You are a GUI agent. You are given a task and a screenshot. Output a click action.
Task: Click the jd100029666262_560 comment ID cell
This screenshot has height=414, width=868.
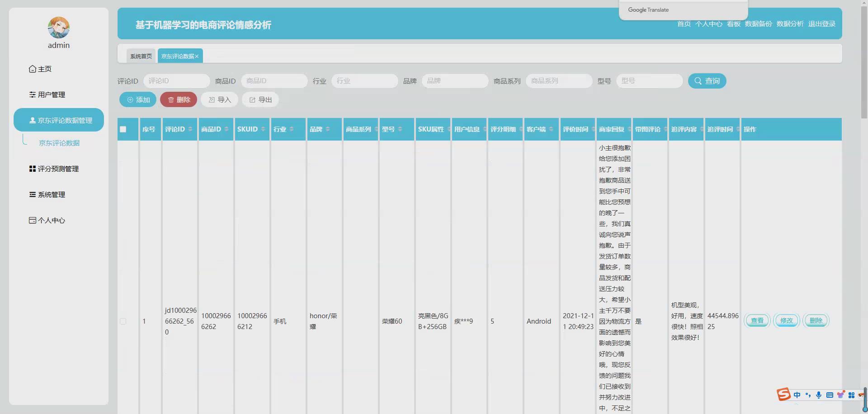tap(180, 321)
